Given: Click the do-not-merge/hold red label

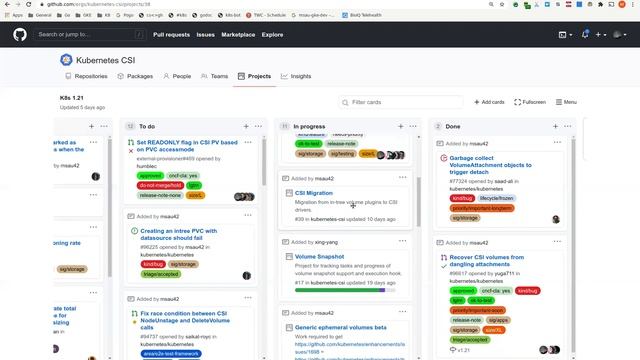Looking at the screenshot, I should coord(160,185).
